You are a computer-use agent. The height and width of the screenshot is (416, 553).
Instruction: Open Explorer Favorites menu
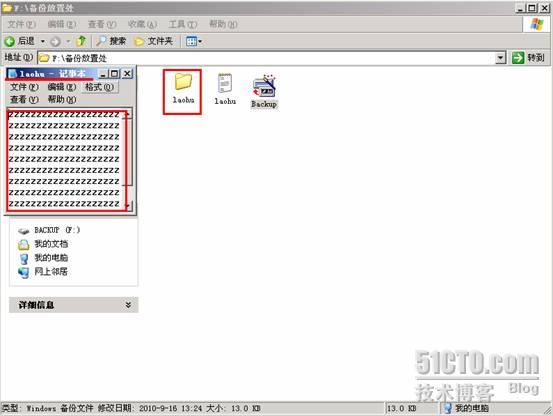point(142,24)
